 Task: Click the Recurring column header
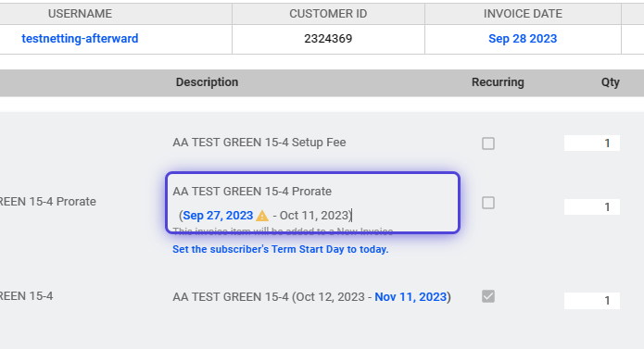[498, 82]
